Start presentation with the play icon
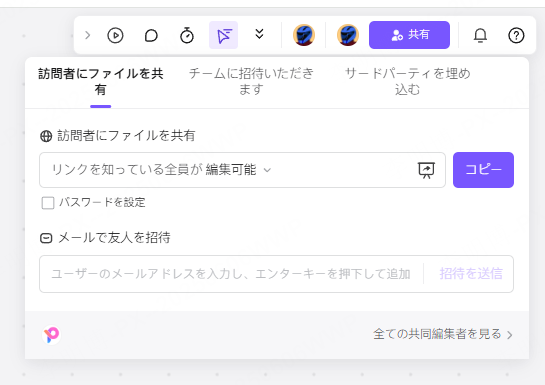The height and width of the screenshot is (385, 545). pyautogui.click(x=115, y=35)
